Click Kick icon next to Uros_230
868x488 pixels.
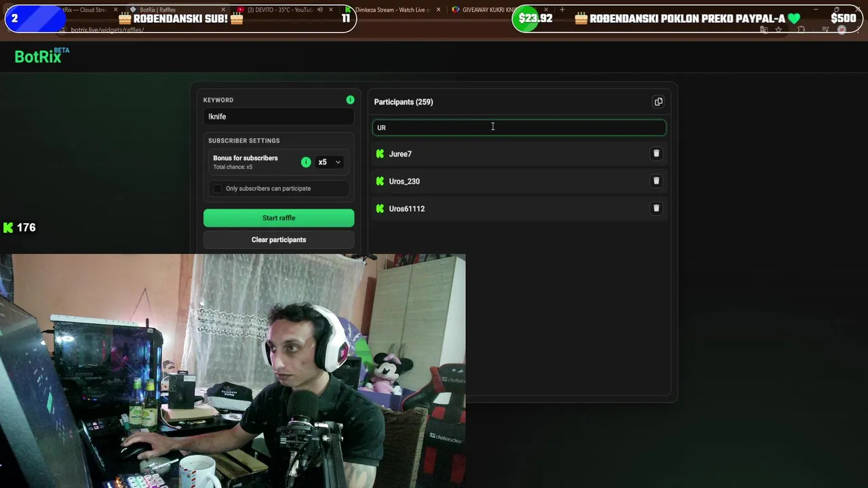point(380,181)
